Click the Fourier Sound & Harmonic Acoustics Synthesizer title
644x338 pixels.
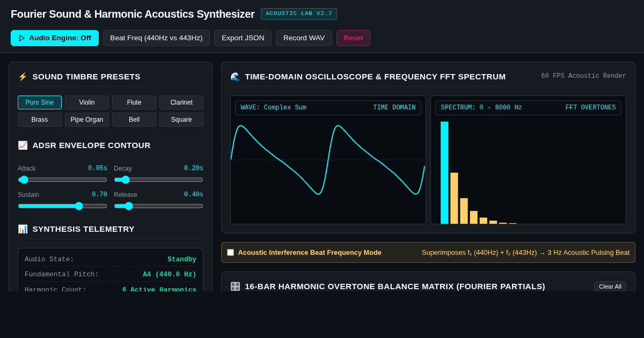tap(133, 14)
